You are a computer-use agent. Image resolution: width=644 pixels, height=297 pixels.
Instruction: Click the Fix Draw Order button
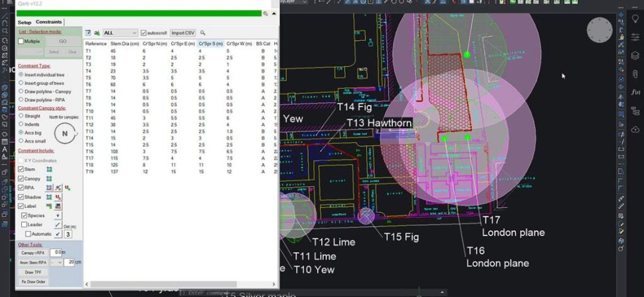pyautogui.click(x=33, y=282)
